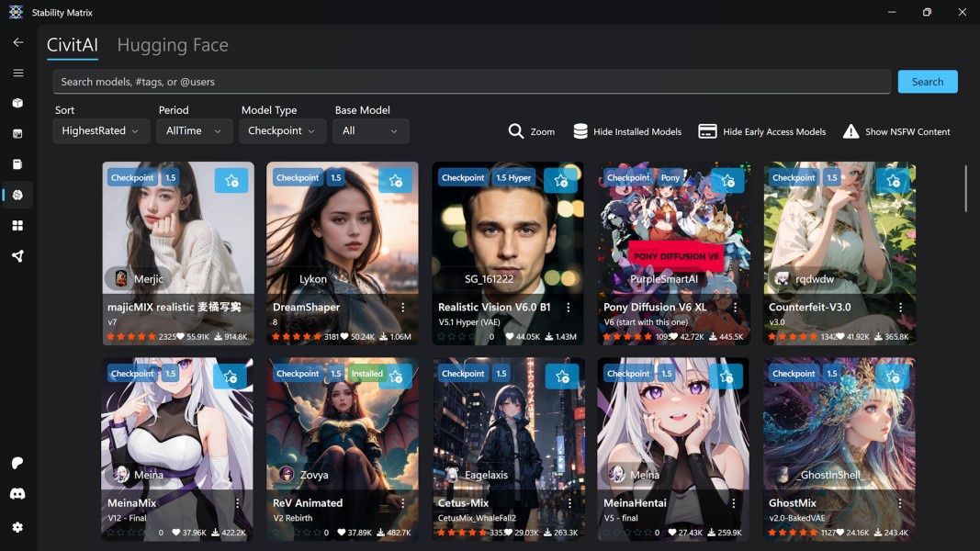Click the Pony badge on Pony Diffusion card

point(670,177)
